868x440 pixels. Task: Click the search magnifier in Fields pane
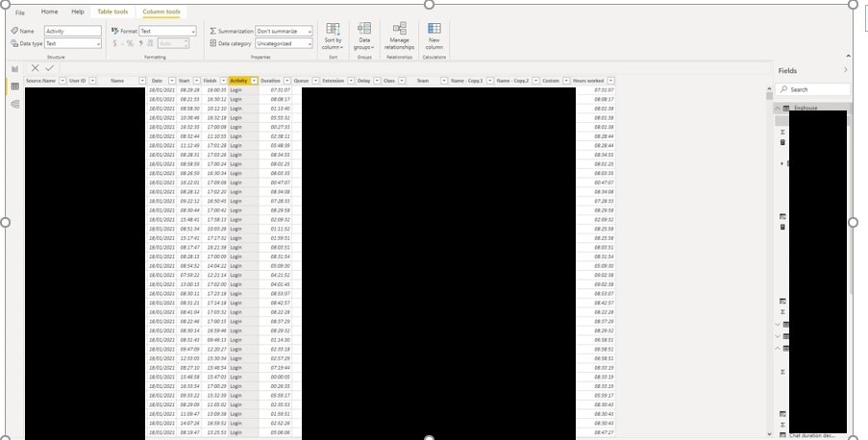tap(783, 89)
